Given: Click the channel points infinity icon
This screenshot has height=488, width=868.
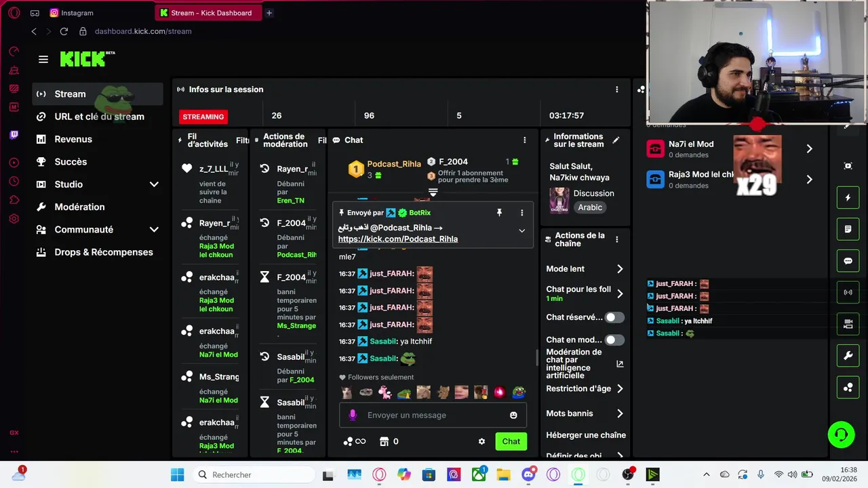Looking at the screenshot, I should tap(355, 441).
